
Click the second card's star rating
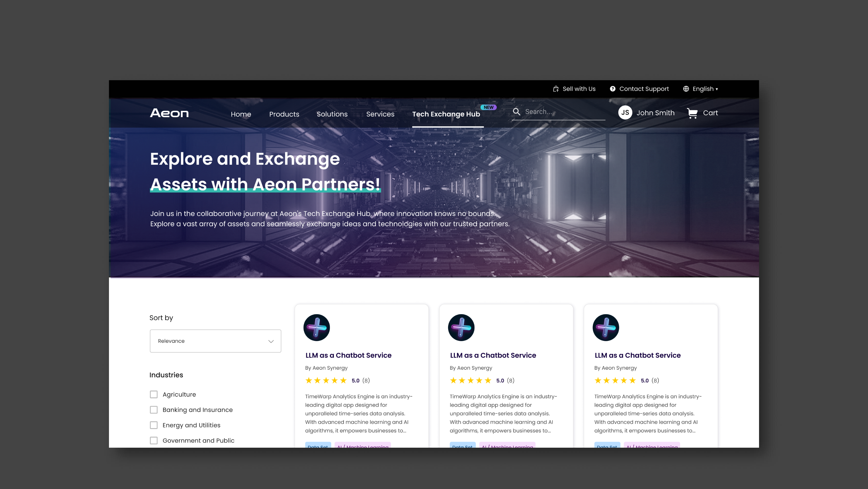(x=470, y=380)
